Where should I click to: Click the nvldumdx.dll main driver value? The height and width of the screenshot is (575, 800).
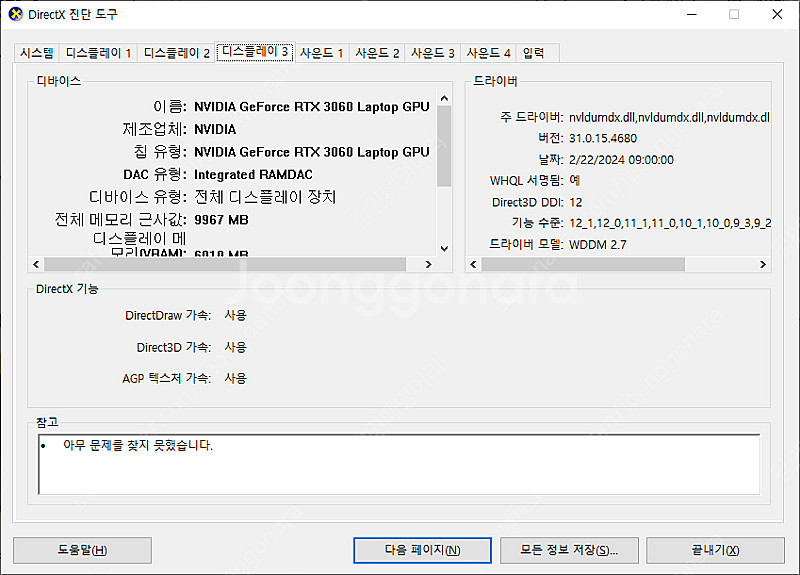pyautogui.click(x=669, y=117)
